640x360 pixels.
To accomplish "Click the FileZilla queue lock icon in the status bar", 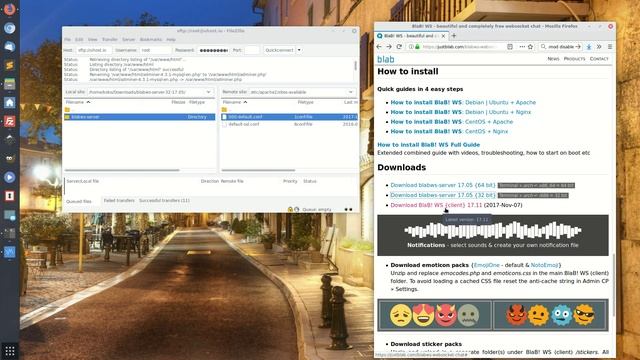I will coord(290,209).
